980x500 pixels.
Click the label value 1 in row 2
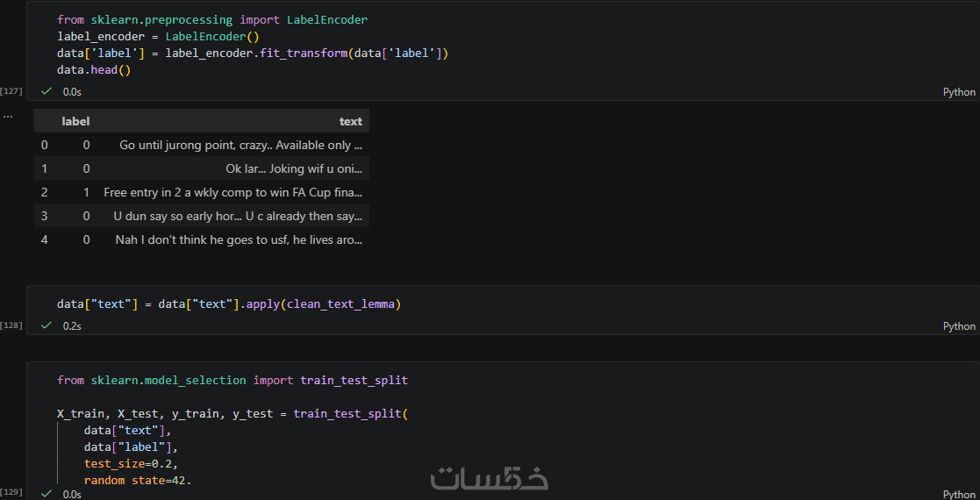86,191
